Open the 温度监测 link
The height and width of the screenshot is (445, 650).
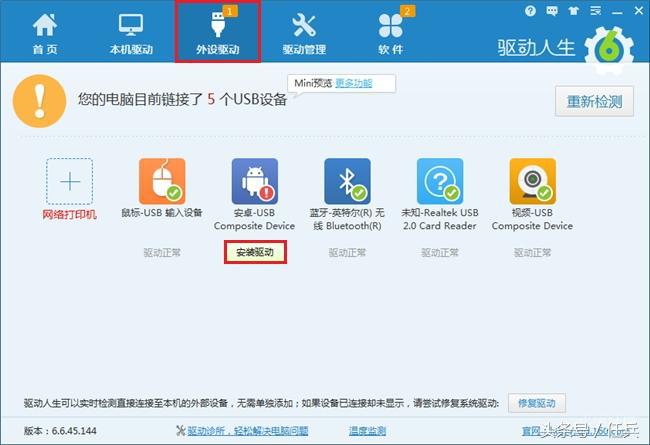367,431
